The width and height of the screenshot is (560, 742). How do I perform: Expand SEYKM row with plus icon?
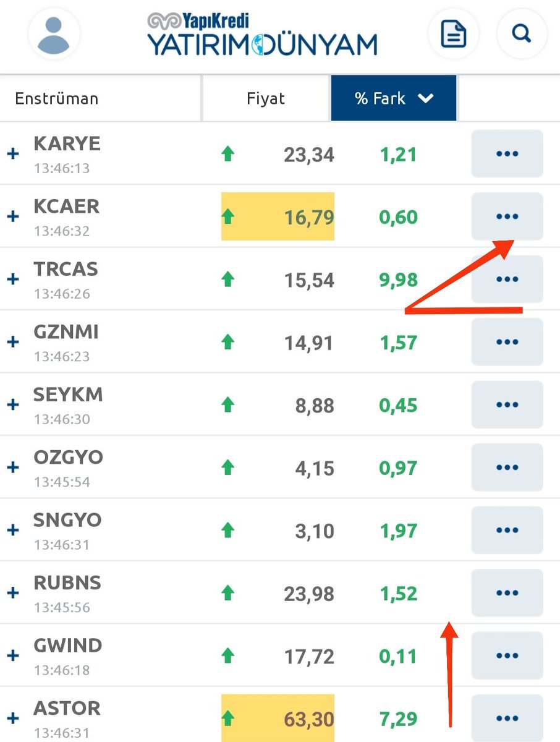pos(13,405)
